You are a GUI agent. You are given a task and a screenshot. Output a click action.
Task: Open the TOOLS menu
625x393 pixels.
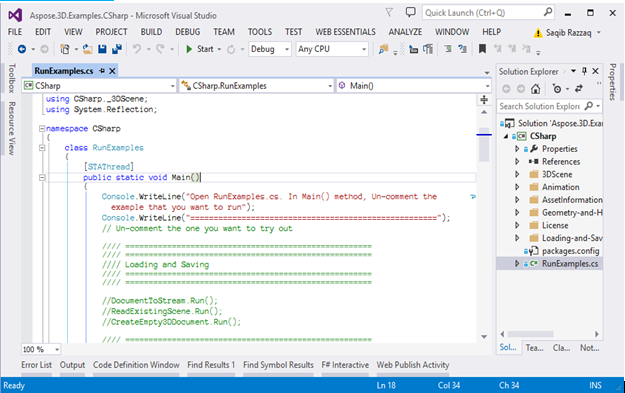click(x=260, y=32)
